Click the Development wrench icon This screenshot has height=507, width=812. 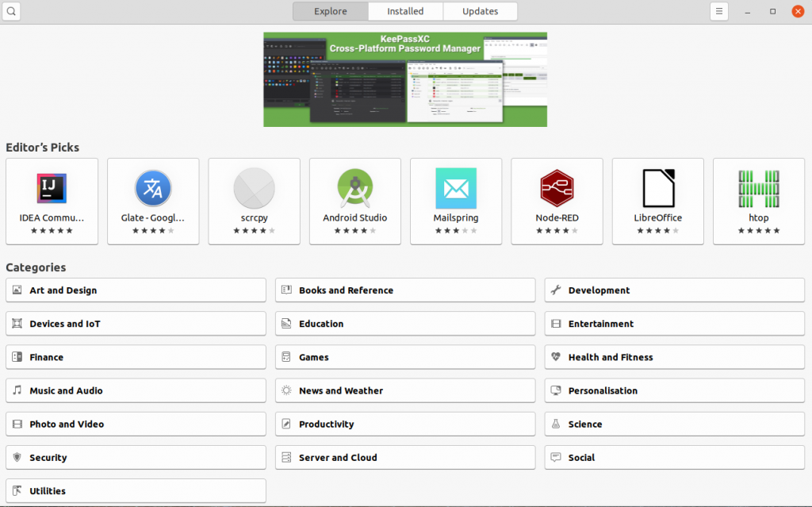coord(556,290)
